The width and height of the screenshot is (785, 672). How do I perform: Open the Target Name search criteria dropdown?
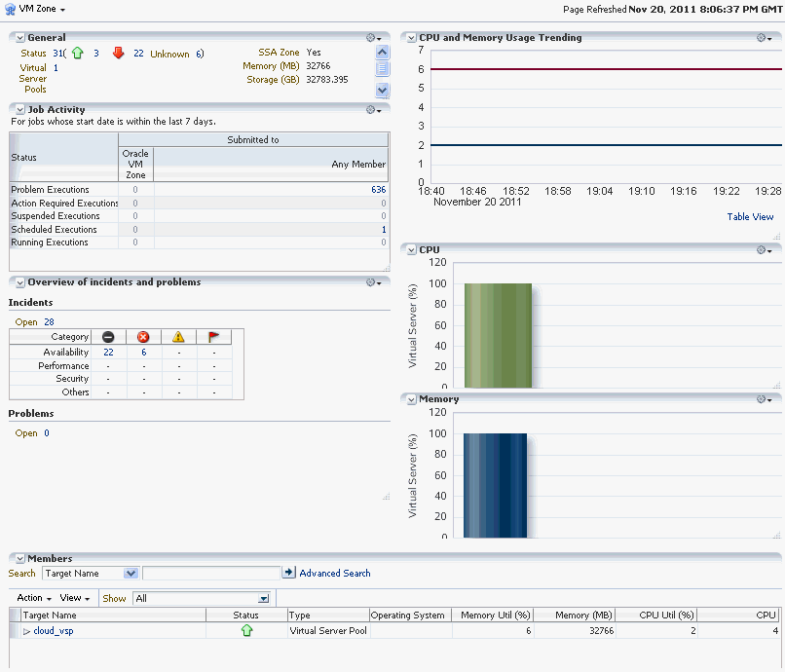91,574
